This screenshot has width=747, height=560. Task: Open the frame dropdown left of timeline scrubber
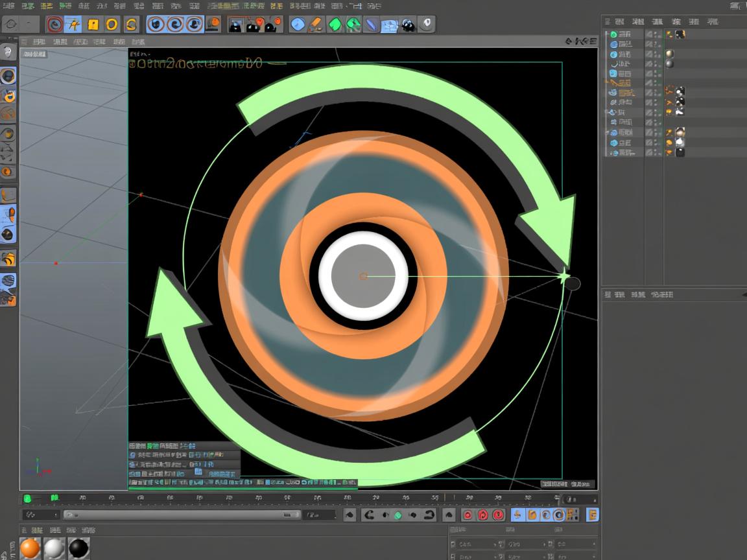point(40,515)
